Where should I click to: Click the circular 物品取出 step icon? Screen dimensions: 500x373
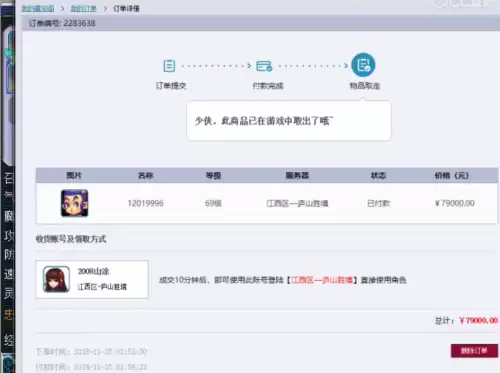(x=363, y=65)
